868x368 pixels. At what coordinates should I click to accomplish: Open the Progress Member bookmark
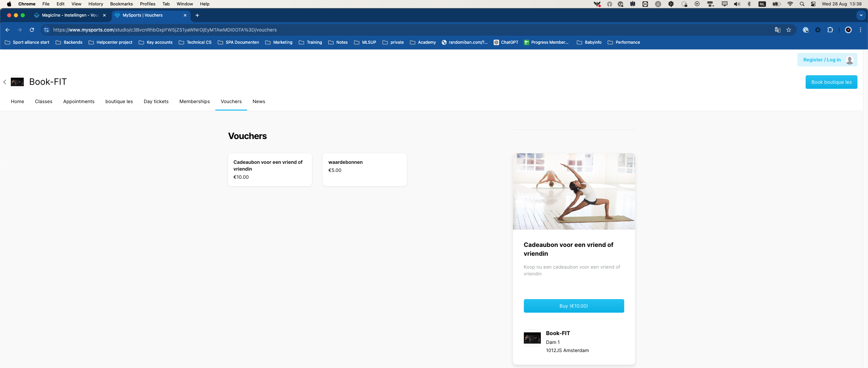546,42
